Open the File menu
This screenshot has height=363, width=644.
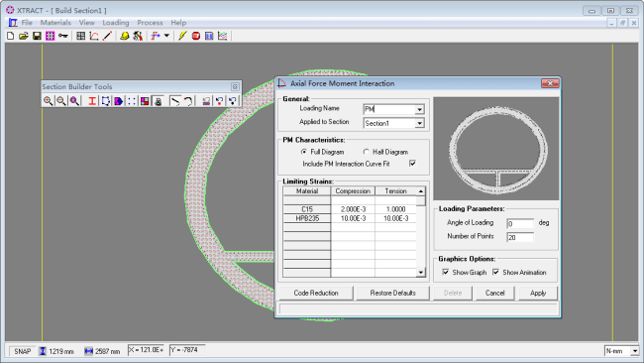point(27,23)
